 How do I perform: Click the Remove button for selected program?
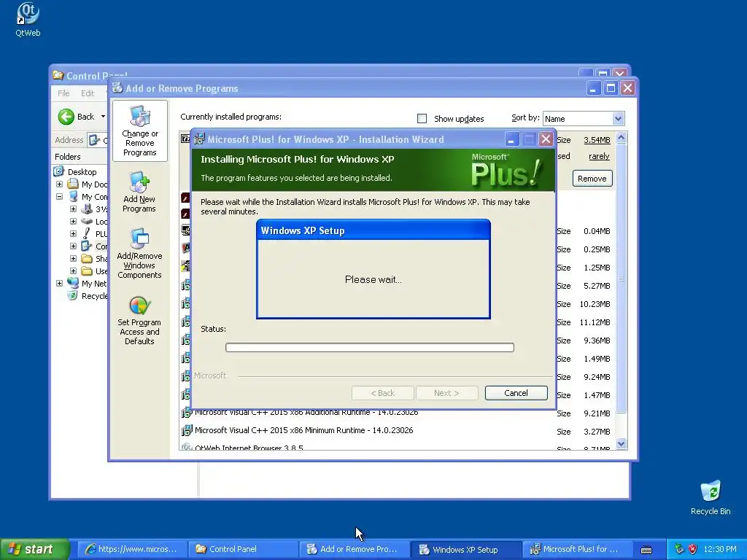click(592, 179)
